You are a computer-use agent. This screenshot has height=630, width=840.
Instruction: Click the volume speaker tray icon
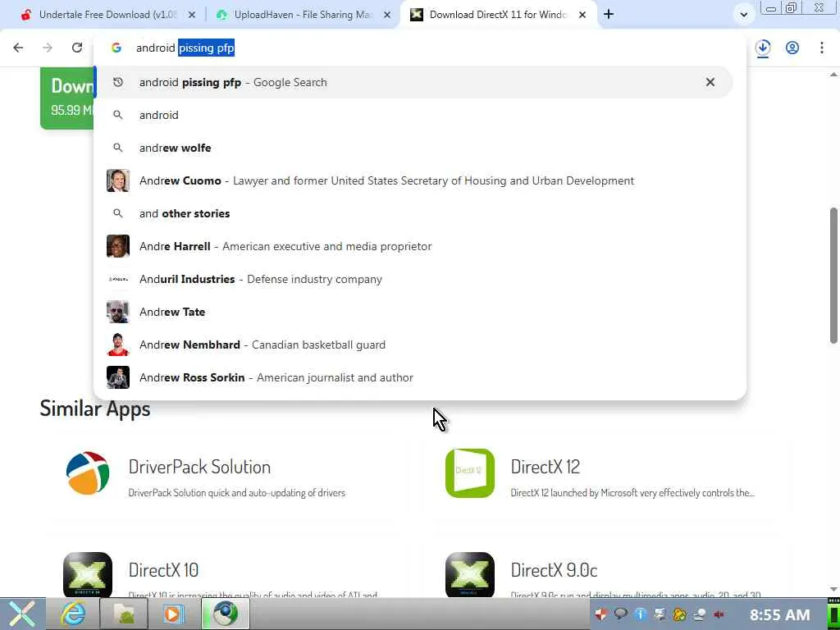tap(719, 614)
